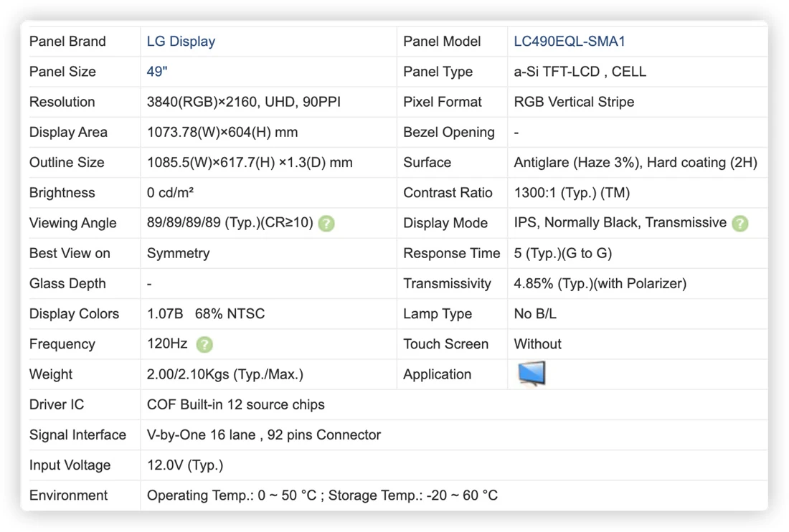Select the Input Voltage value 12.0V (Typ.)
Viewport: 789px width, 532px height.
pos(184,465)
